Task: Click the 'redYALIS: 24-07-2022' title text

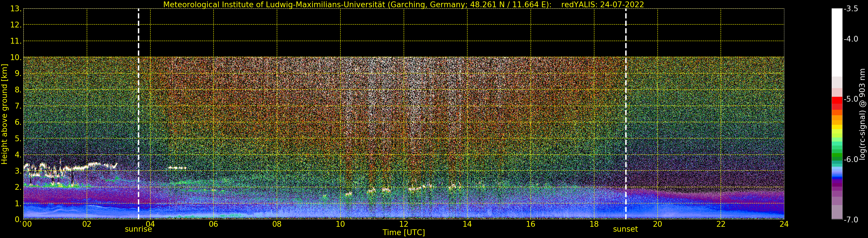Action: click(x=602, y=5)
